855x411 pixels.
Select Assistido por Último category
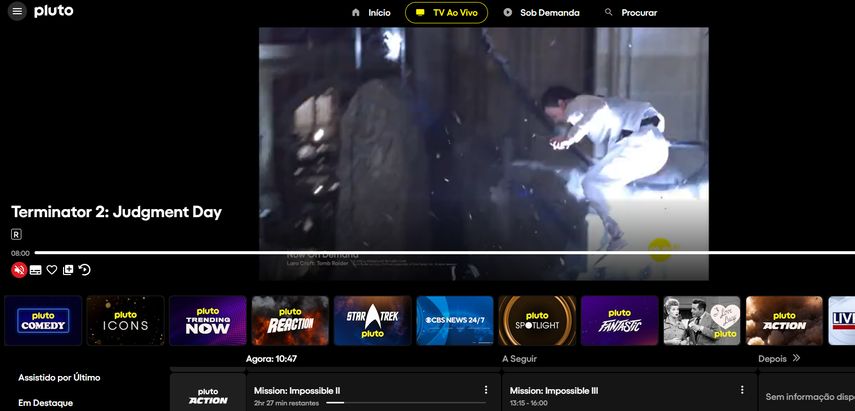59,377
